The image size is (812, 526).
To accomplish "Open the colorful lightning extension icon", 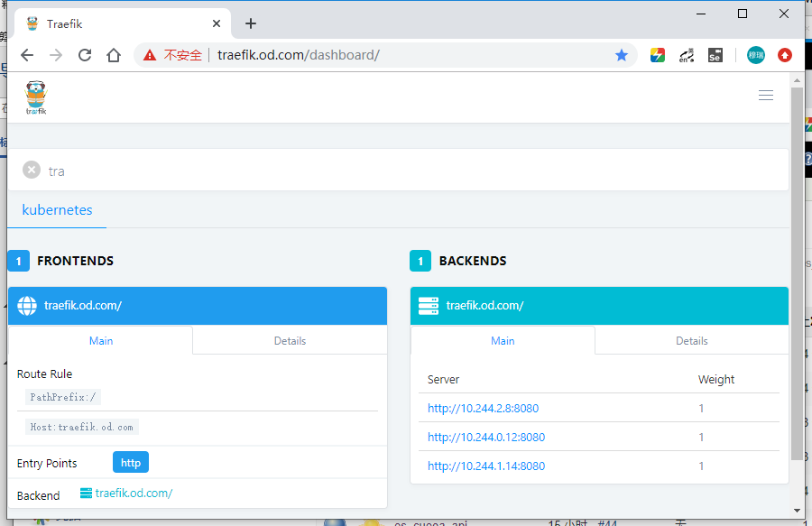I will click(x=658, y=55).
